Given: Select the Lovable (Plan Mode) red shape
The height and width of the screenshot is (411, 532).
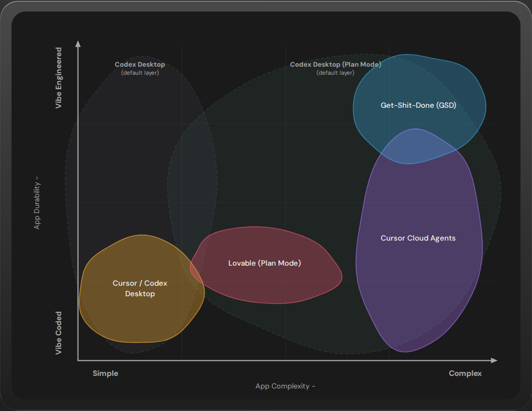Looking at the screenshot, I should [x=265, y=263].
